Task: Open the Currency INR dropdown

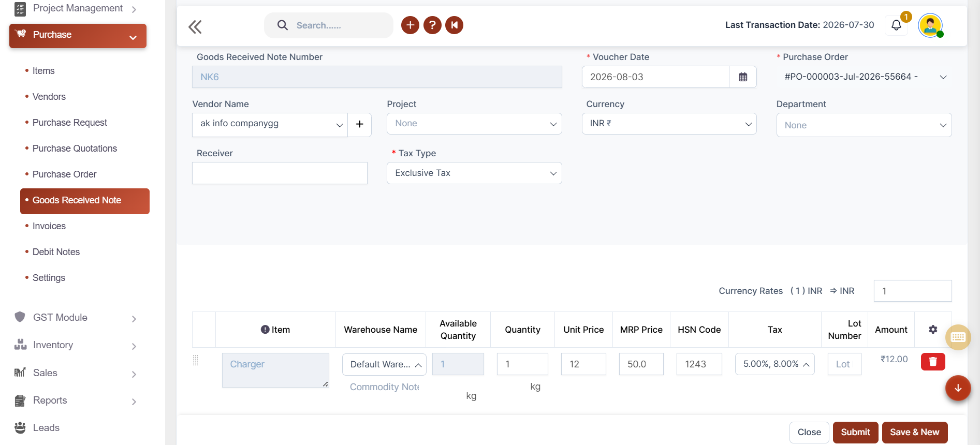Action: point(669,124)
